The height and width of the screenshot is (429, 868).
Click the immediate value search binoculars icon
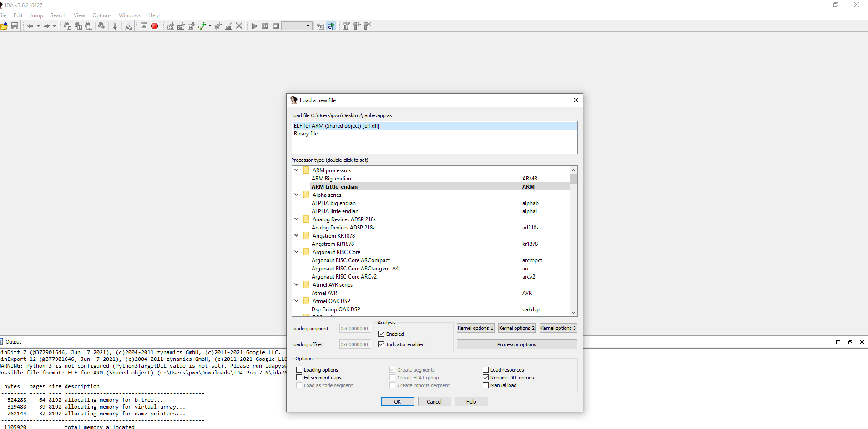pyautogui.click(x=68, y=26)
